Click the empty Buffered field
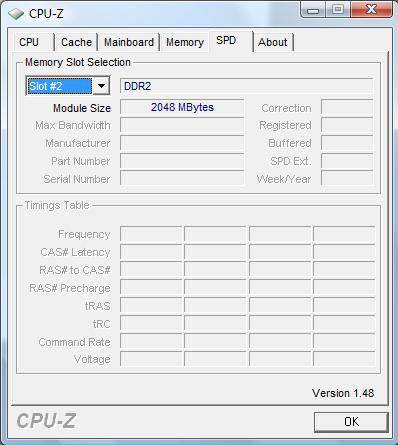This screenshot has width=398, height=445. pos(347,143)
